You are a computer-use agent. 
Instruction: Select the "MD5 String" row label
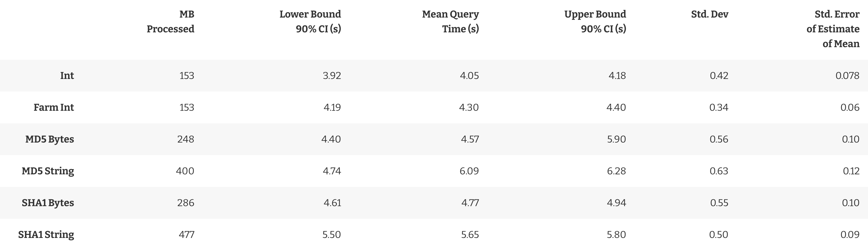pos(48,171)
